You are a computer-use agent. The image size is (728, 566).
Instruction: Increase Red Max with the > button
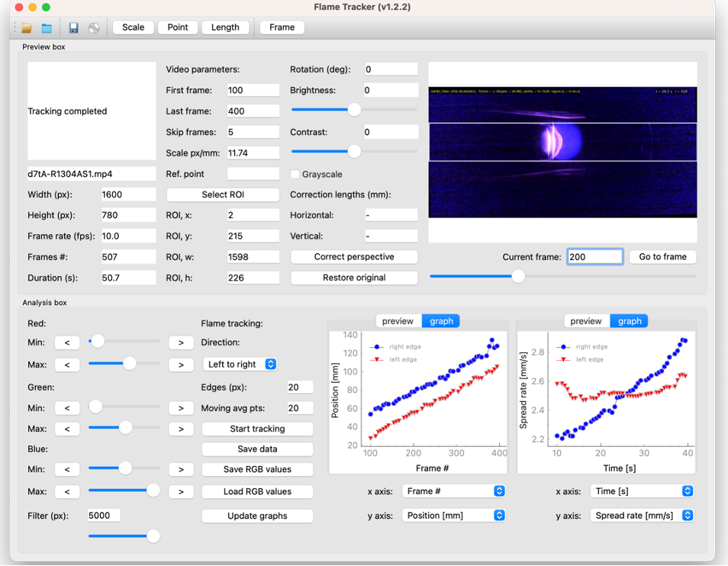[181, 365]
